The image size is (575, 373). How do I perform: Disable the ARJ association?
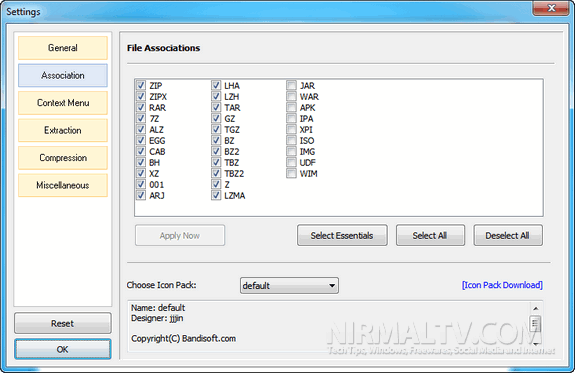coord(141,195)
